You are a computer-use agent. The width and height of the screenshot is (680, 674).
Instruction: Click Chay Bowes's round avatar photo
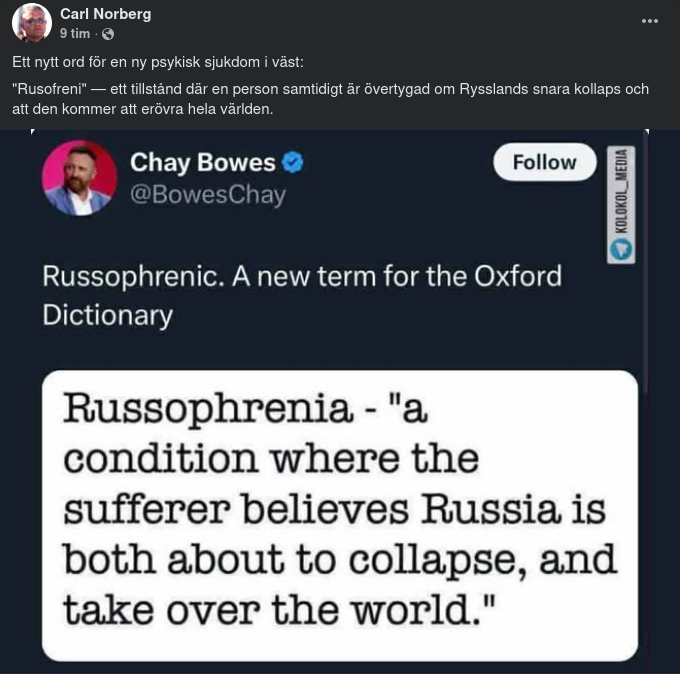point(79,178)
